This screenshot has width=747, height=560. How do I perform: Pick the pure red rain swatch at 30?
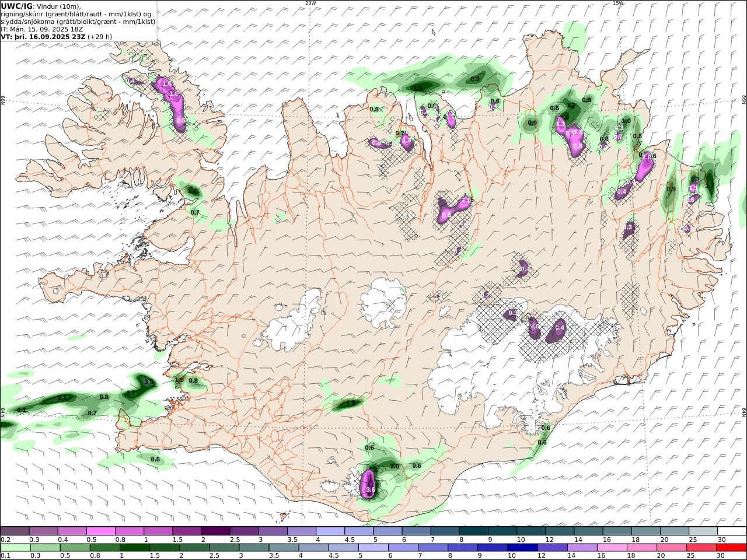pos(731,547)
